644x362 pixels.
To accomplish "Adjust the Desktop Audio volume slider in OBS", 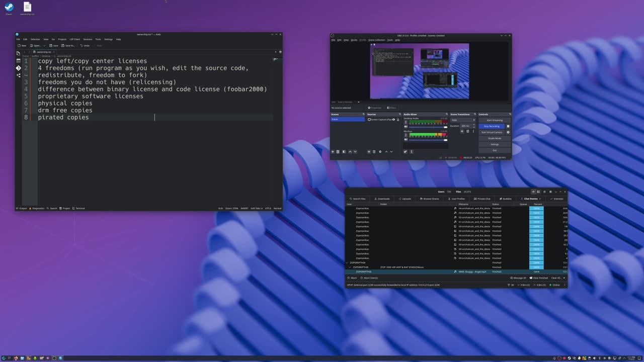I will (x=428, y=127).
